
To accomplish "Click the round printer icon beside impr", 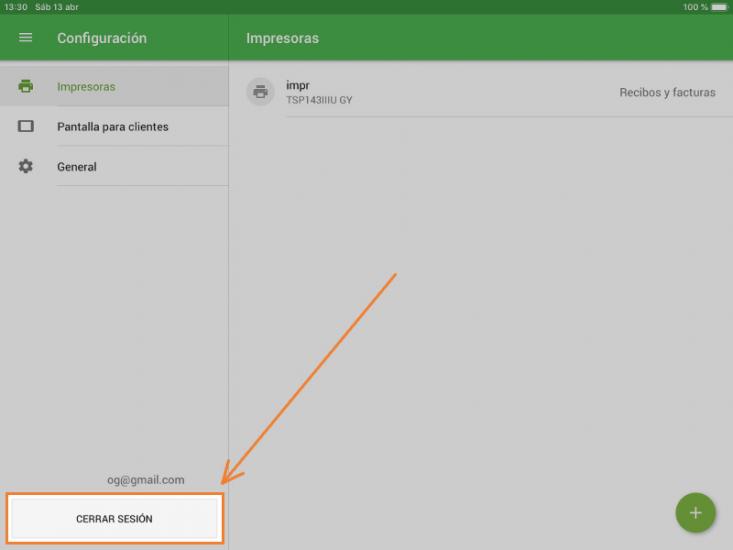I will [x=260, y=92].
